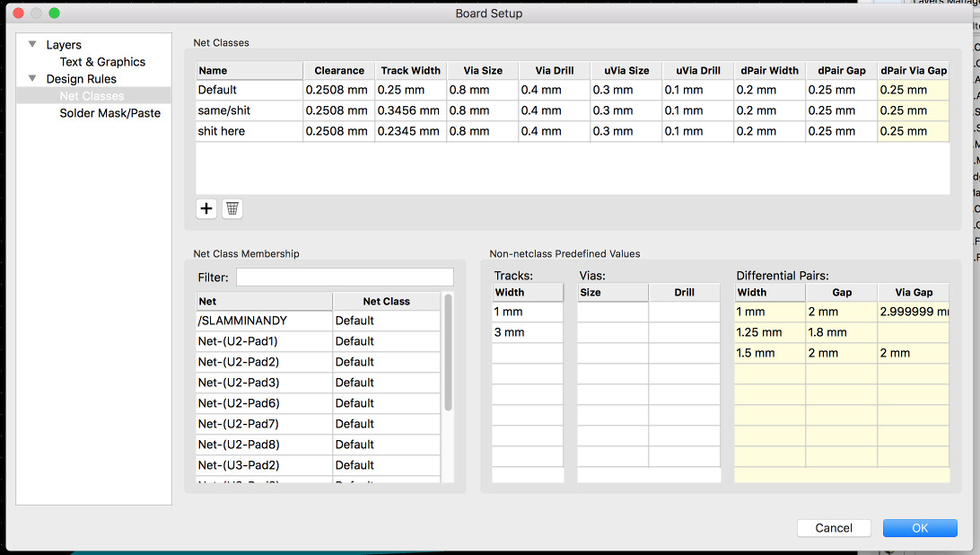Click Track Width cell showing 0.3456 mm
Image resolution: width=980 pixels, height=555 pixels.
click(410, 110)
